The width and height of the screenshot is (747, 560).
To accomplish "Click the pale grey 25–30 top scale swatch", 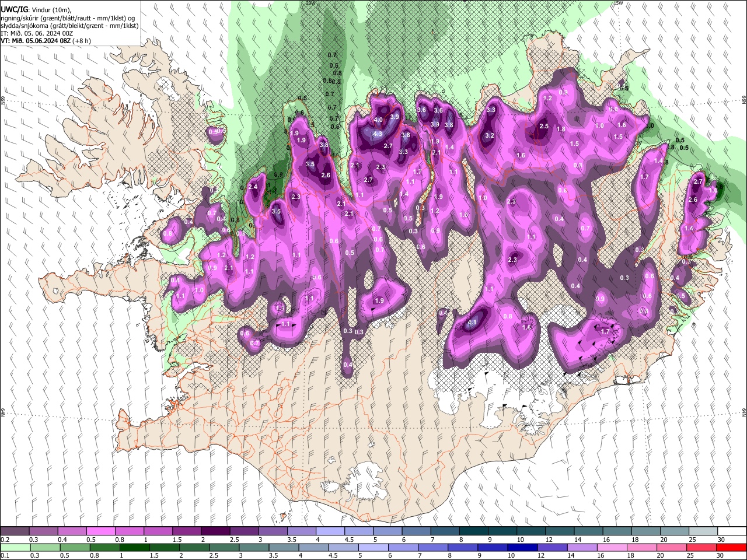I will point(703,531).
